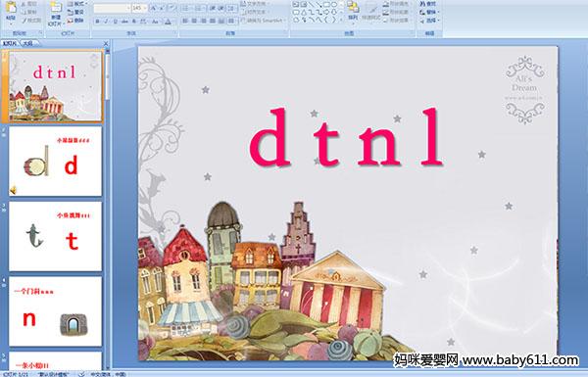The height and width of the screenshot is (377, 588).
Task: Switch to the Outline pane tab
Action: pyautogui.click(x=27, y=43)
